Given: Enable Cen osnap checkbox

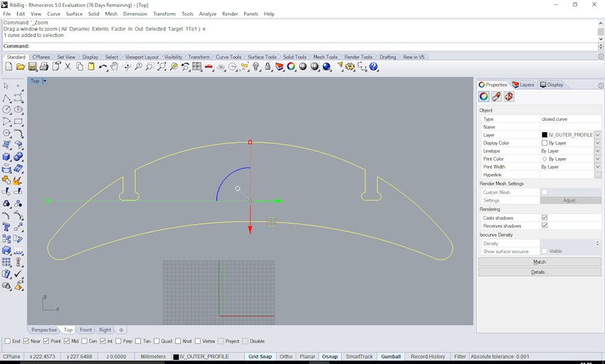Looking at the screenshot, I should click(85, 341).
